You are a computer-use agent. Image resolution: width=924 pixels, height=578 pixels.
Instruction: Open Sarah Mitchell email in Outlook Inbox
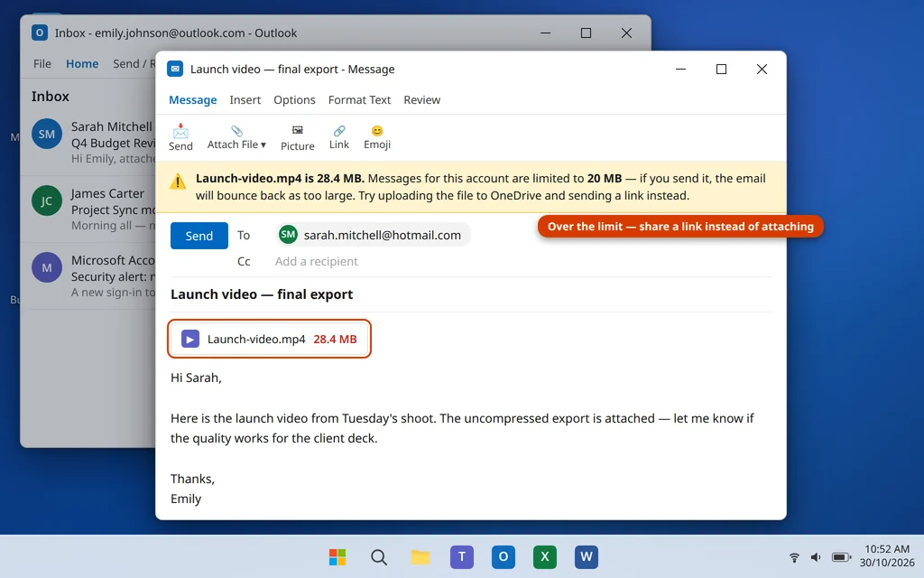click(88, 142)
